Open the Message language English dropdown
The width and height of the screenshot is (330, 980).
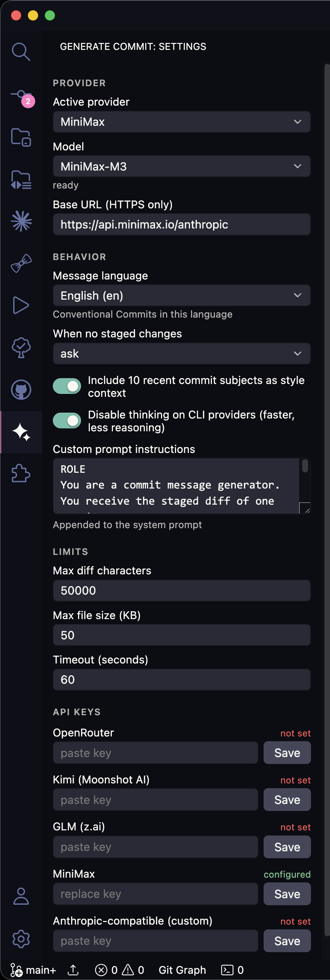[182, 295]
